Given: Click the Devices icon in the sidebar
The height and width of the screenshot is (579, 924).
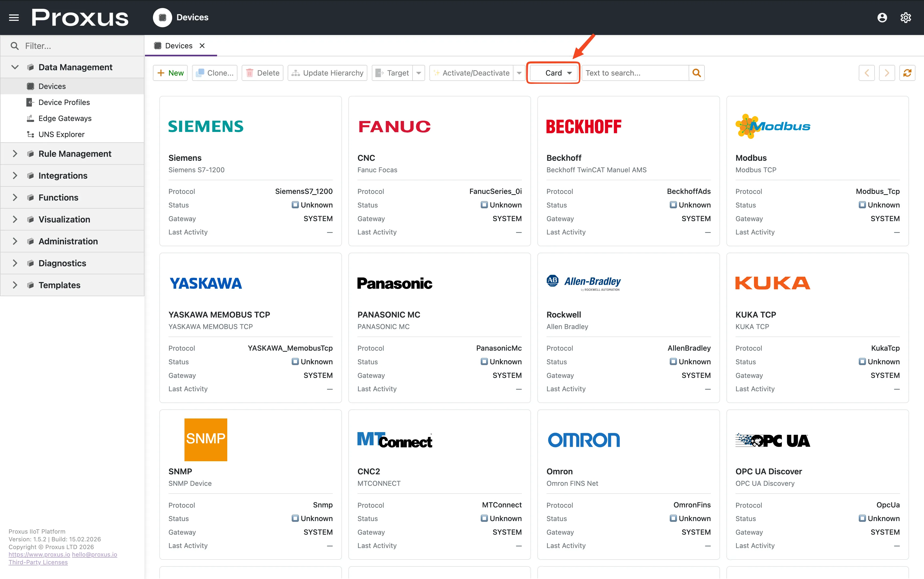Looking at the screenshot, I should [31, 86].
